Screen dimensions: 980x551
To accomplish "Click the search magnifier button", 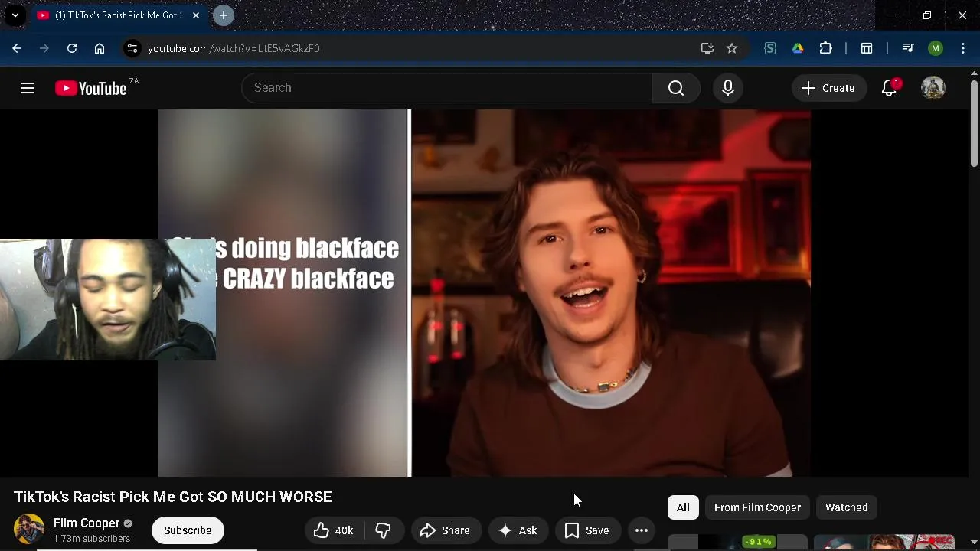I will [676, 88].
